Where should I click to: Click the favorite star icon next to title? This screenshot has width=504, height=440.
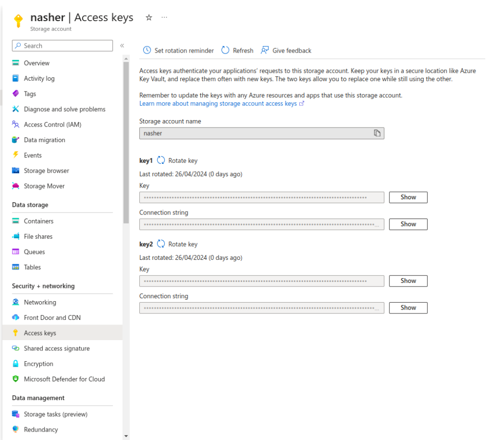[149, 18]
